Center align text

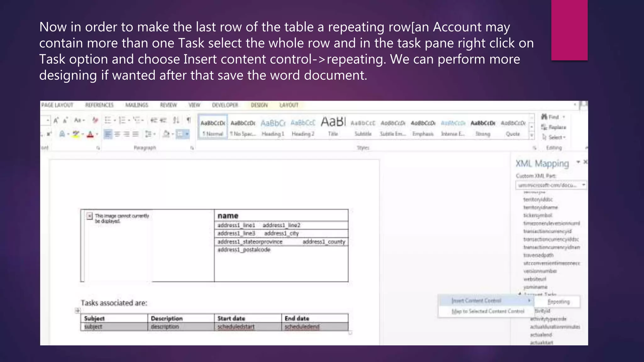(x=117, y=134)
